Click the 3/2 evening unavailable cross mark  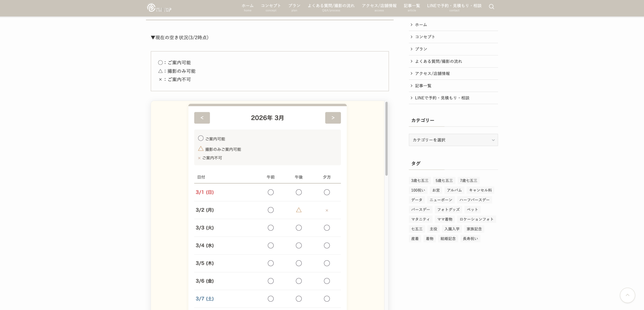327,210
